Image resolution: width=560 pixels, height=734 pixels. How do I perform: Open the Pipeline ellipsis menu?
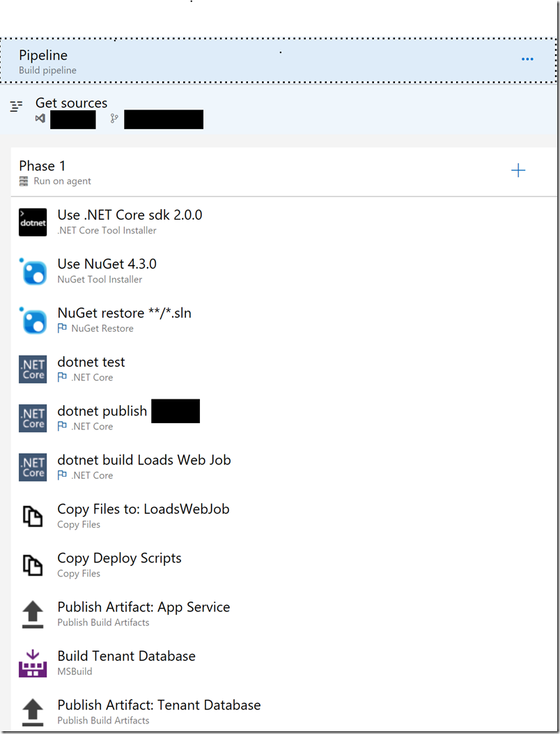point(527,59)
